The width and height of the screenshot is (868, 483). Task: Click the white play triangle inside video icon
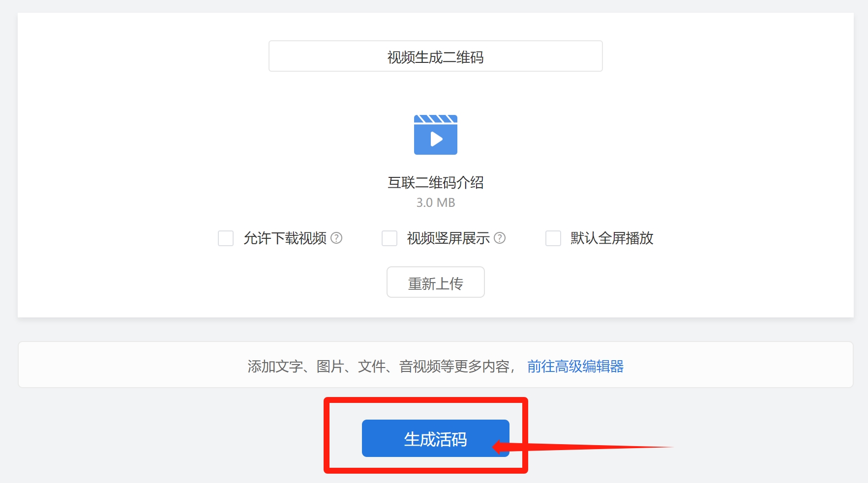click(437, 139)
